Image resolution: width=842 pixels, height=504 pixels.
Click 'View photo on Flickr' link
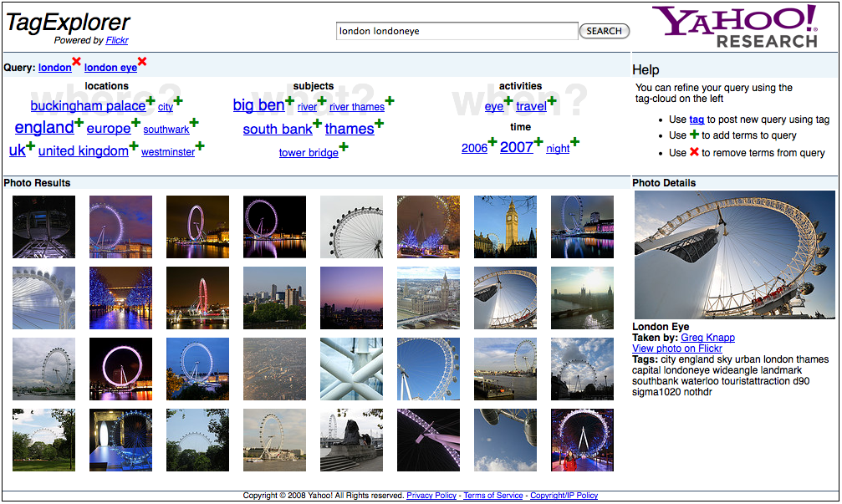pos(677,349)
